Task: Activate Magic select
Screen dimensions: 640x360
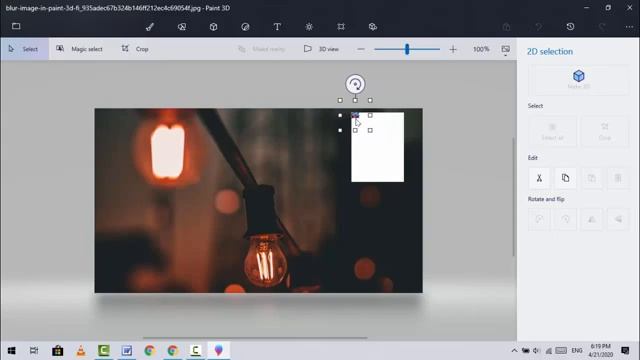Action: point(80,49)
